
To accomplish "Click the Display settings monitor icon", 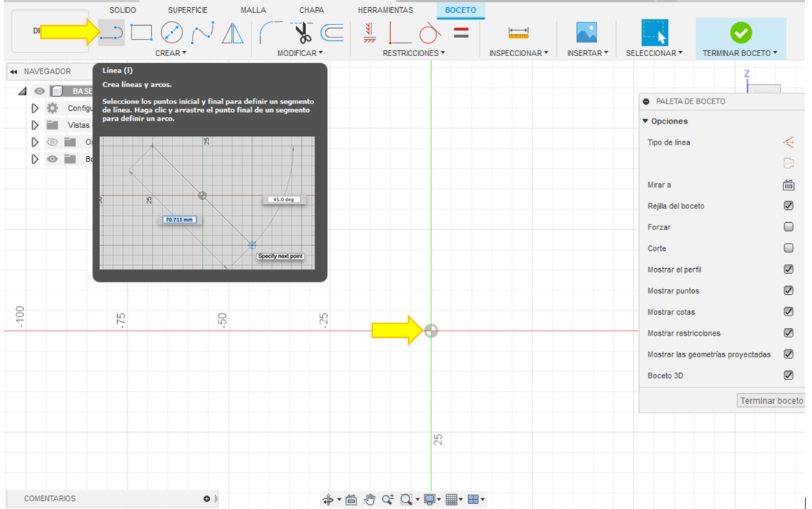I will click(429, 499).
